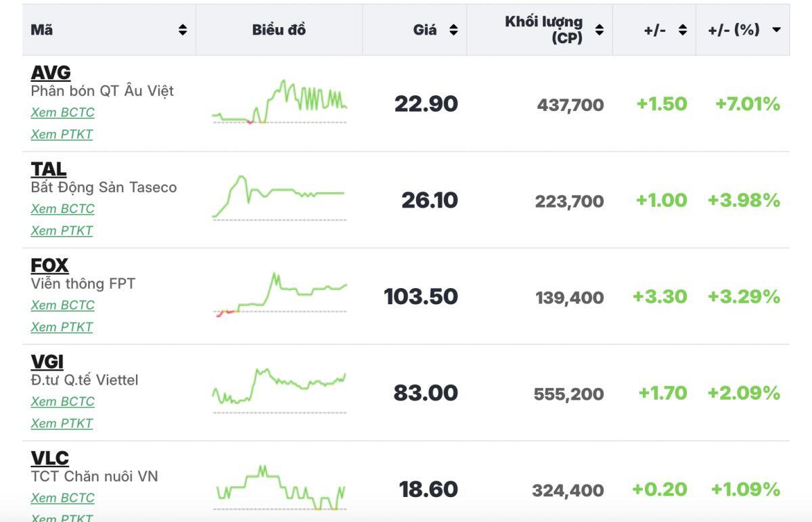Open VLC stock ticker page
This screenshot has height=522, width=812.
coord(50,458)
